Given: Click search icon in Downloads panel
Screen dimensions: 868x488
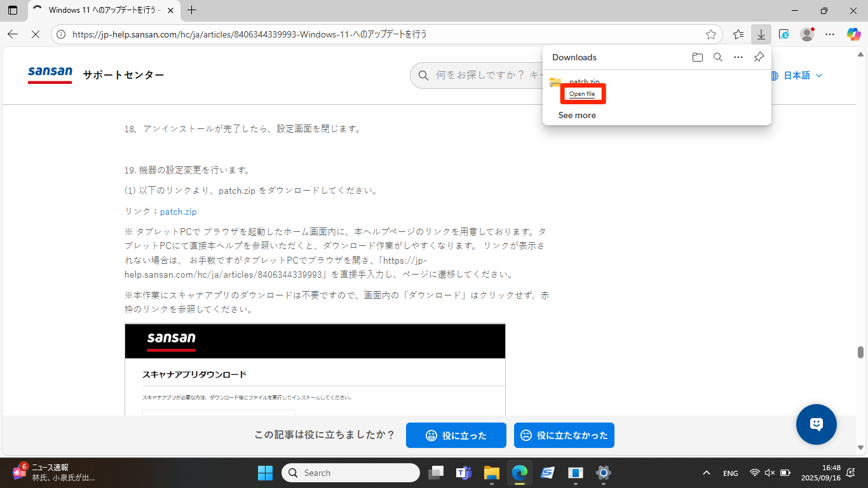Looking at the screenshot, I should (718, 57).
